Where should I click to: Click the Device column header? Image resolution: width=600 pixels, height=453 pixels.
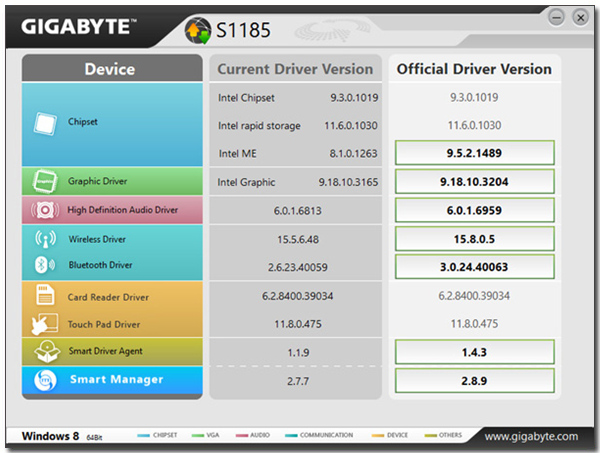pos(112,68)
